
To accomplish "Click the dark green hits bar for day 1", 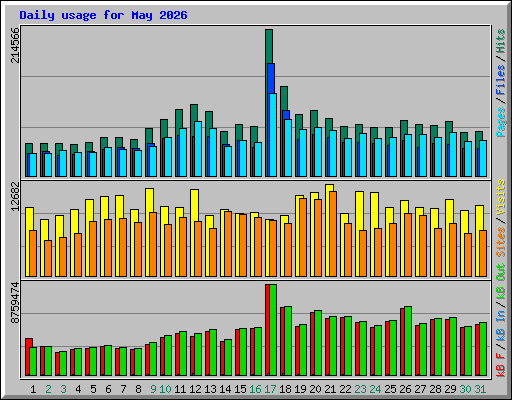I will pyautogui.click(x=29, y=148).
